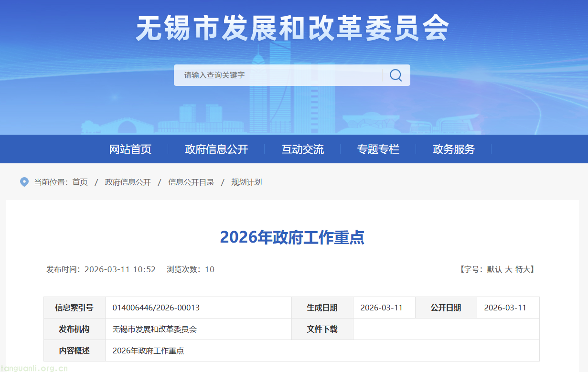Click the 2026年政府工作重点 article title
Image resolution: width=588 pixels, height=372 pixels.
[x=292, y=237]
